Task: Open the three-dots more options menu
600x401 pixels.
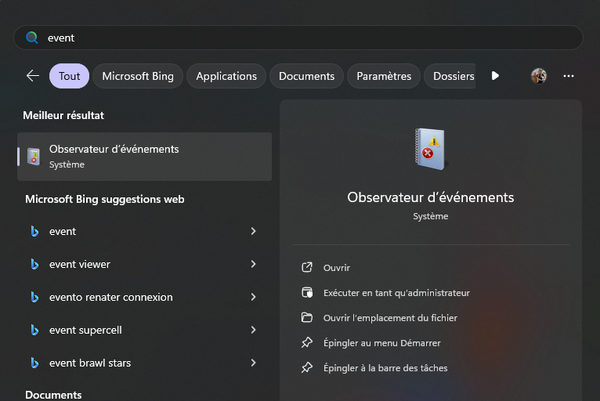Action: (568, 76)
